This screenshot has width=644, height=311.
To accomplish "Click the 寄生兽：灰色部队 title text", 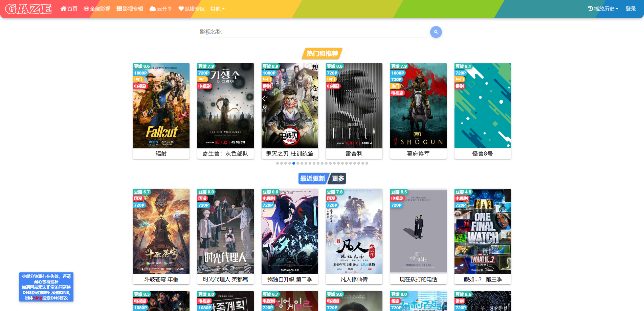I will tap(225, 153).
